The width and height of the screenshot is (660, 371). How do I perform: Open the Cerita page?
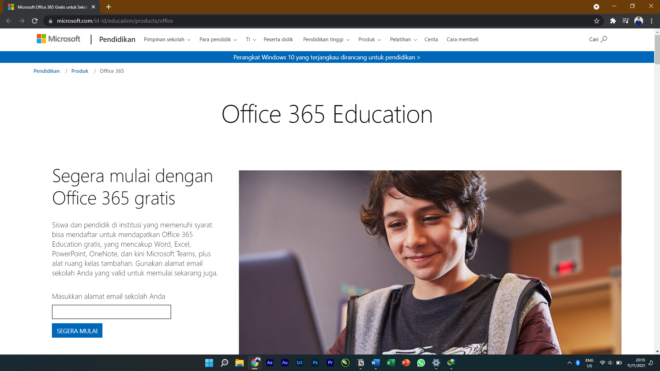[x=431, y=40]
